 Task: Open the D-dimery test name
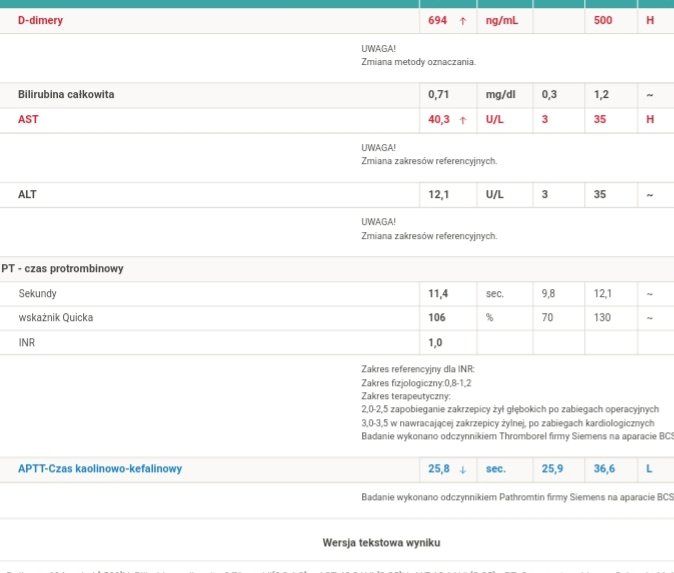click(41, 21)
